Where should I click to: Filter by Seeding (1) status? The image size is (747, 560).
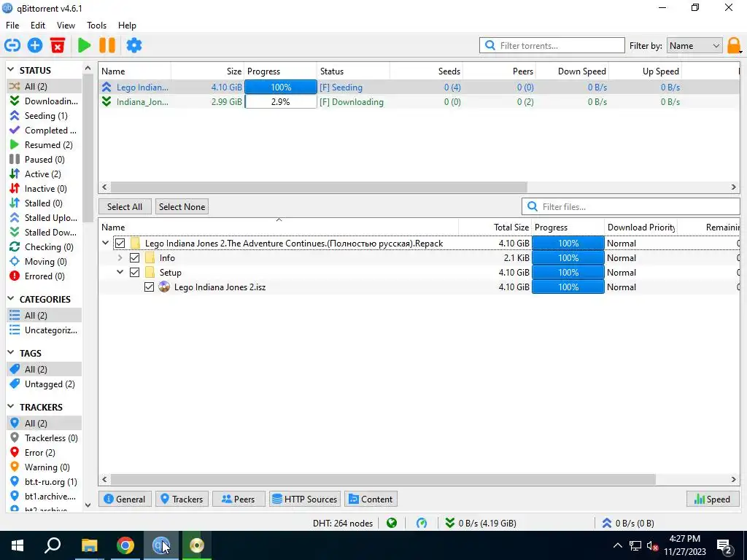point(44,116)
